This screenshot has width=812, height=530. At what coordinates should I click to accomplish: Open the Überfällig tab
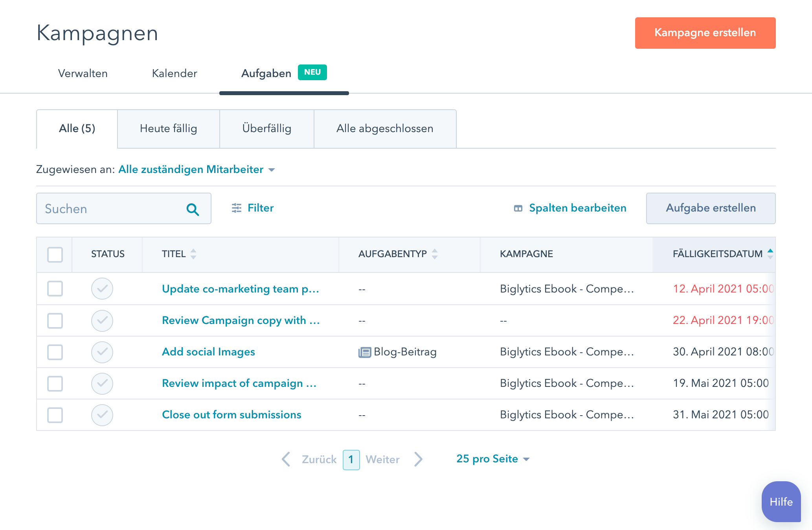click(x=266, y=129)
